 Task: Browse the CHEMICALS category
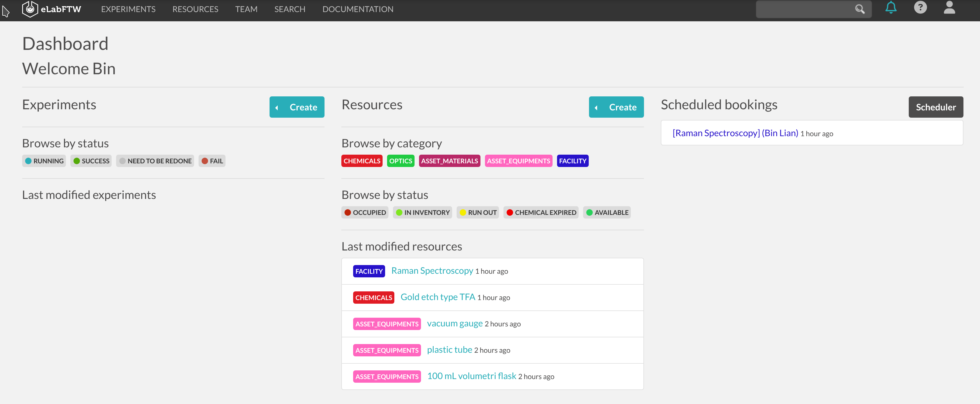click(x=362, y=160)
